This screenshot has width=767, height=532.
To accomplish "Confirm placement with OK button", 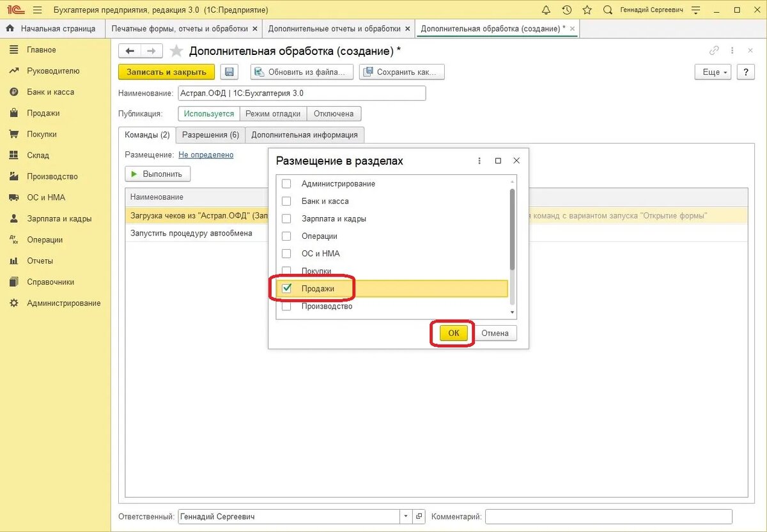I will (x=454, y=333).
